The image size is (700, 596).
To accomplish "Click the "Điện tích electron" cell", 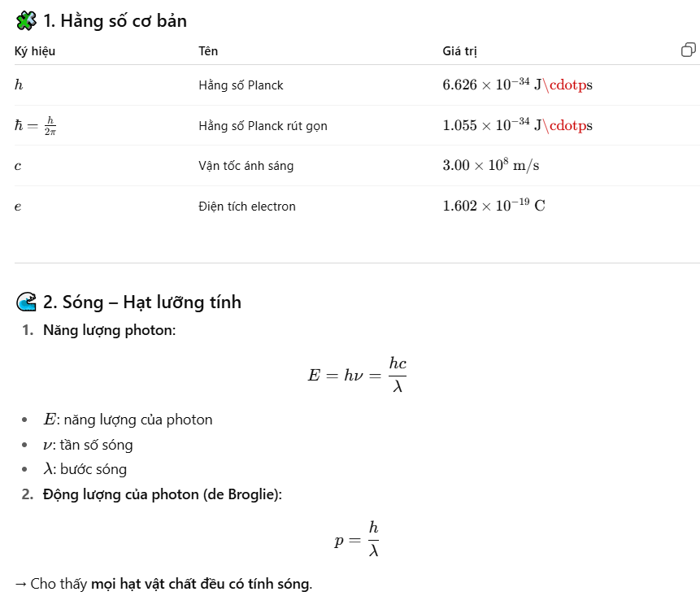I will point(246,207).
